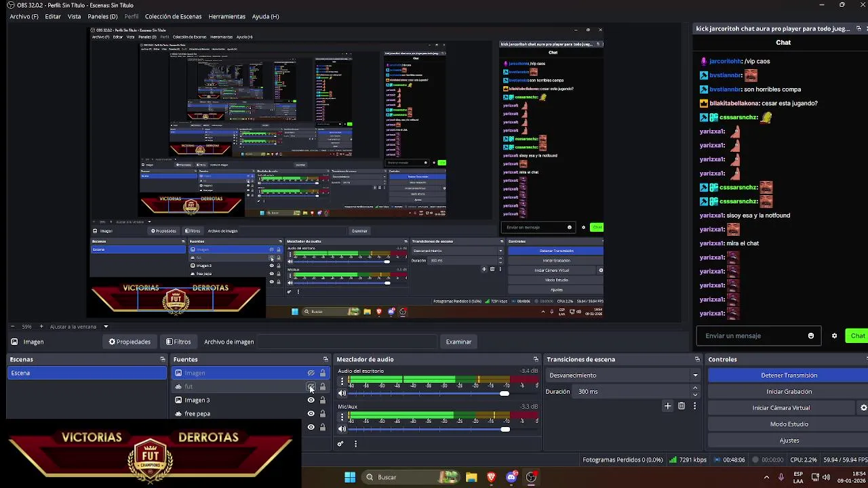Hide the free pepa source

(311, 413)
